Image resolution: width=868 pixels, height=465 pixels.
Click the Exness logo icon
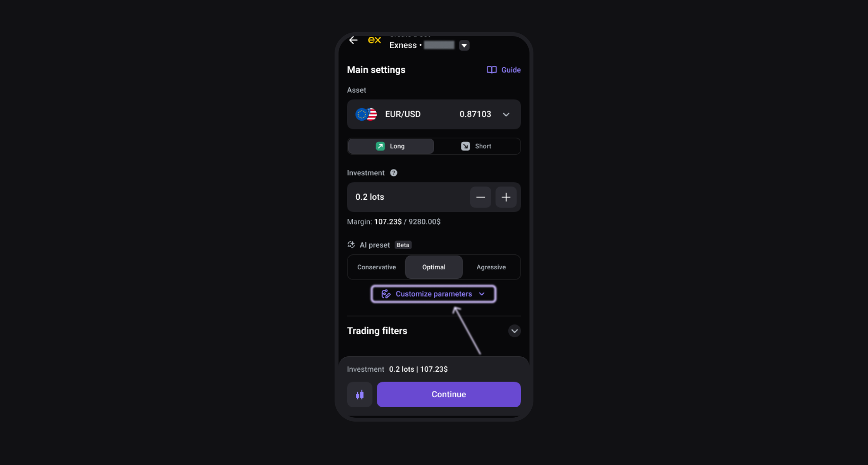coord(374,40)
